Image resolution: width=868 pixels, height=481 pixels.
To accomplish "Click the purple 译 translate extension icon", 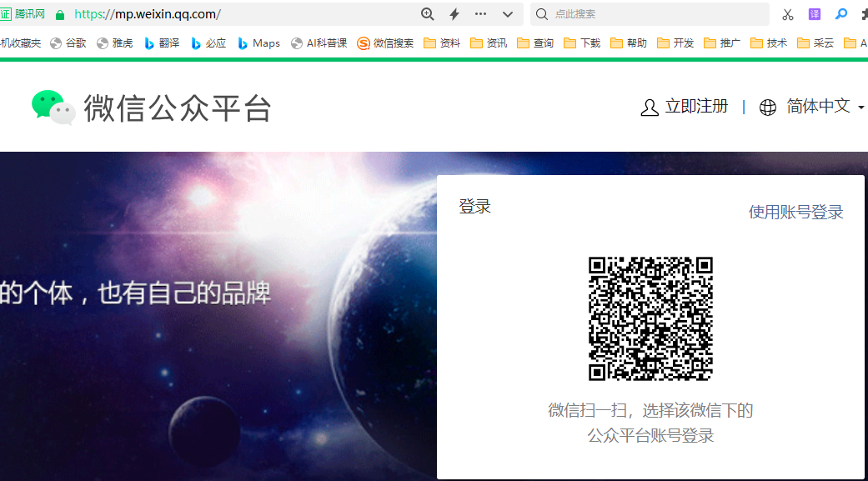I will click(x=815, y=14).
